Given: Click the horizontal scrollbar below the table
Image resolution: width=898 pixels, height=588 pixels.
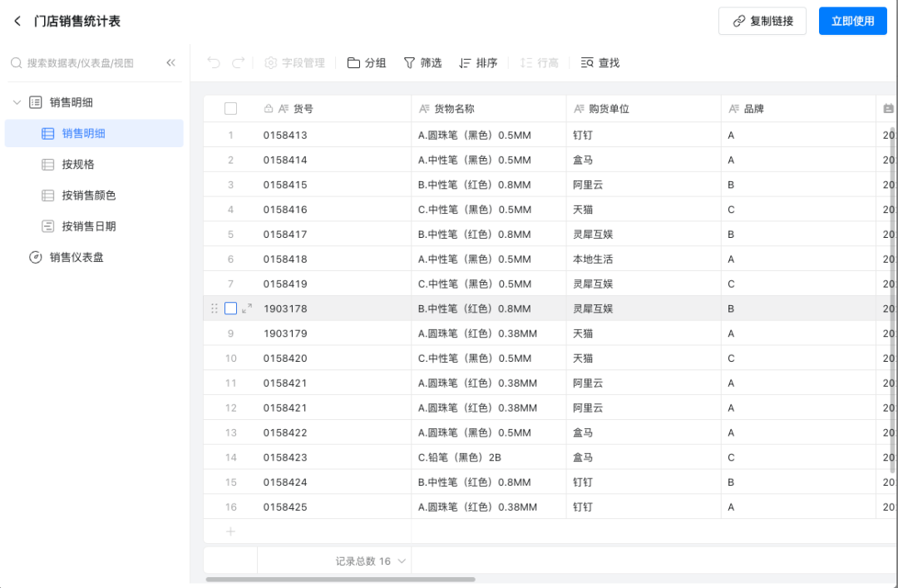Looking at the screenshot, I should [x=340, y=579].
